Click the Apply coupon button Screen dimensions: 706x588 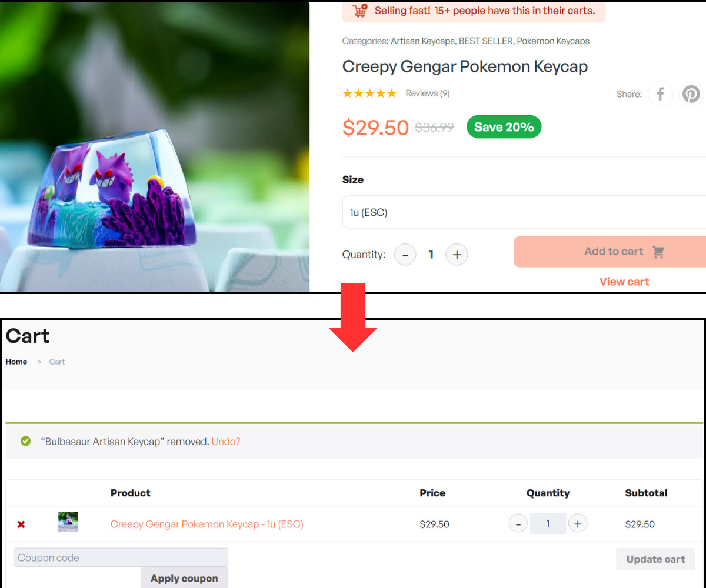tap(184, 577)
